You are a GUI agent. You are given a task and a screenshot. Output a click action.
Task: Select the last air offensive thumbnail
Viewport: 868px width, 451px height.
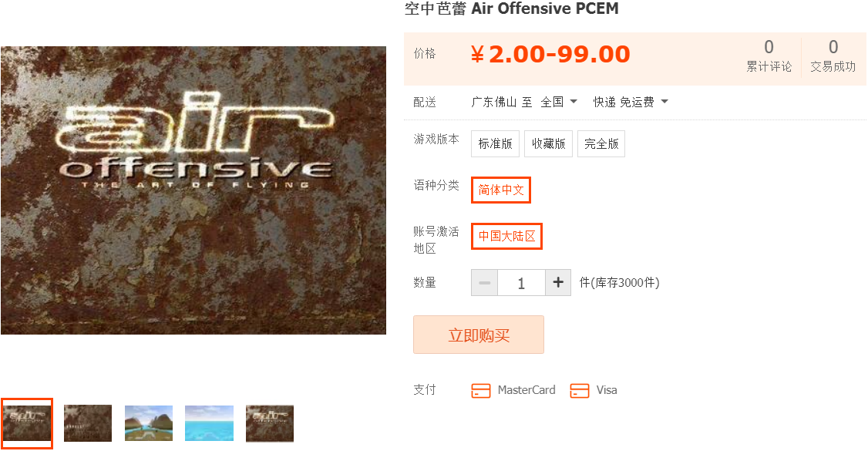point(270,423)
